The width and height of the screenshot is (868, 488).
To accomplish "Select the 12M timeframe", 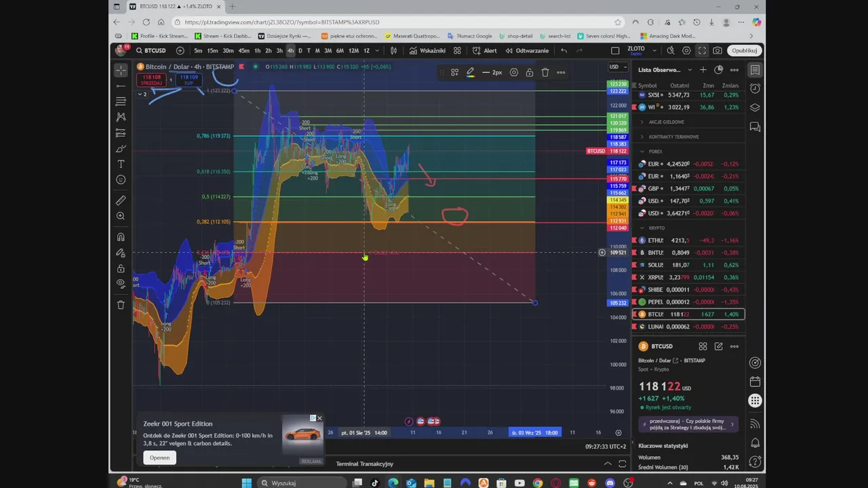I will tap(353, 51).
